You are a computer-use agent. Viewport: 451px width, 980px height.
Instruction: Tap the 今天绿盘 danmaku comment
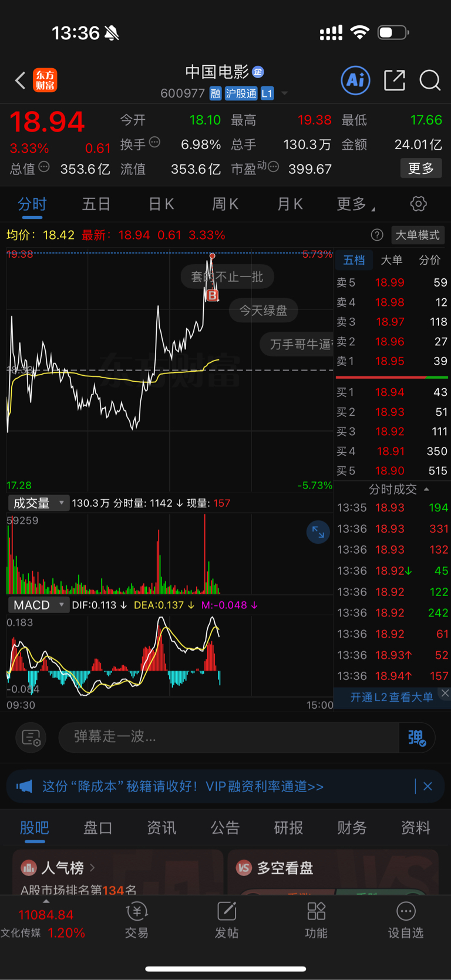pyautogui.click(x=263, y=310)
